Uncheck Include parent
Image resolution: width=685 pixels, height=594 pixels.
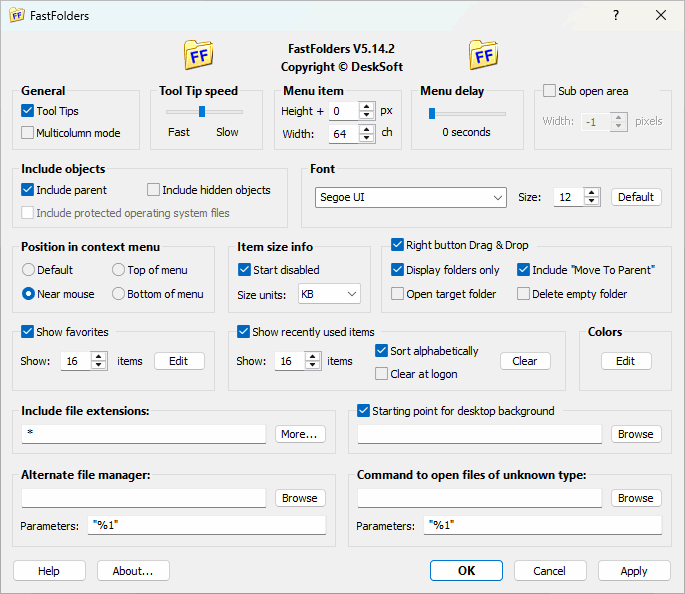28,190
